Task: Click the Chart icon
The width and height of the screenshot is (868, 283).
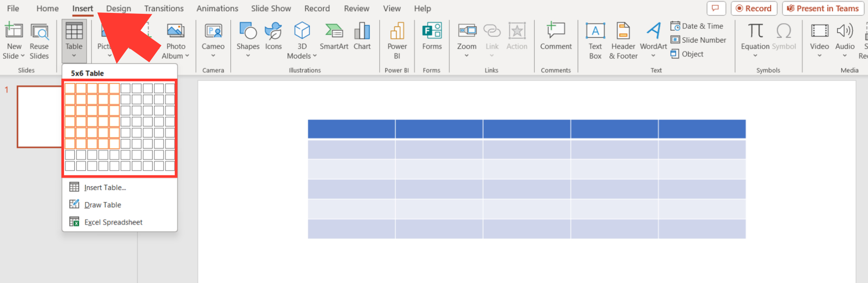Action: click(x=362, y=31)
